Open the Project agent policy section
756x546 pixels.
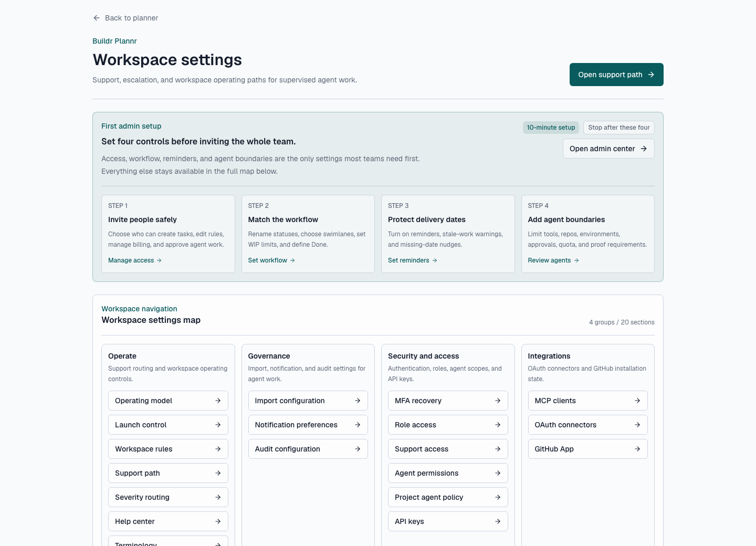(448, 497)
